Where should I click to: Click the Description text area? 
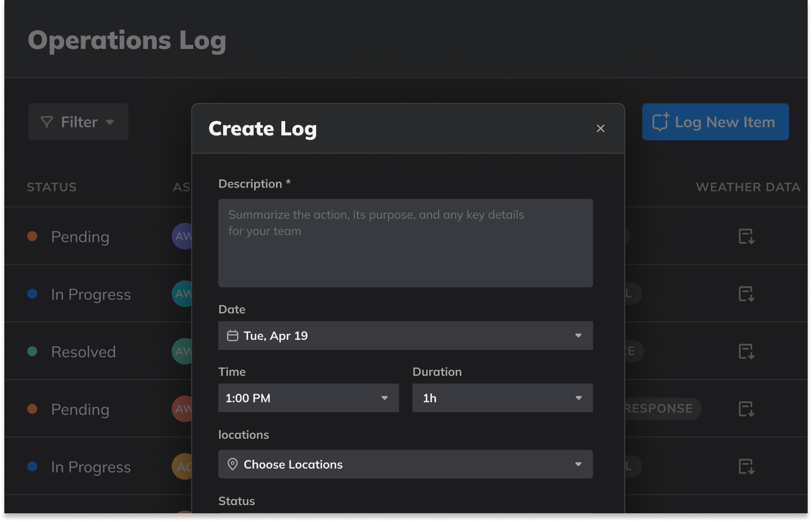[x=405, y=243]
